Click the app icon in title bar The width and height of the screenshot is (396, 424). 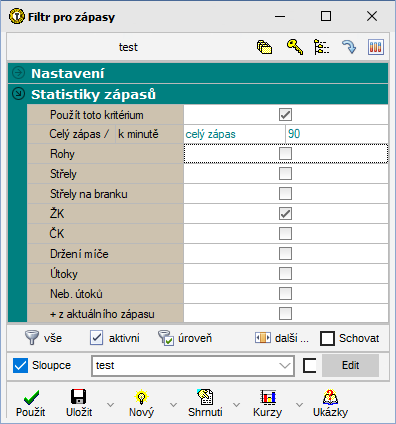[17, 16]
